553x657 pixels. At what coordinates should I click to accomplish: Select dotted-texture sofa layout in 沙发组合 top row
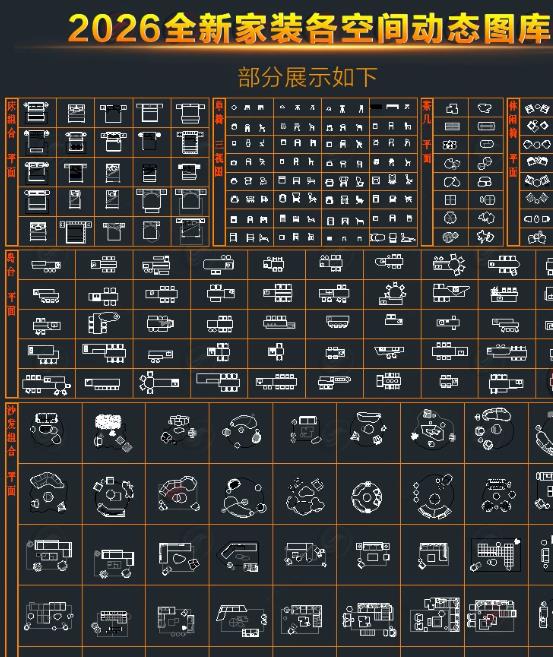(112, 432)
